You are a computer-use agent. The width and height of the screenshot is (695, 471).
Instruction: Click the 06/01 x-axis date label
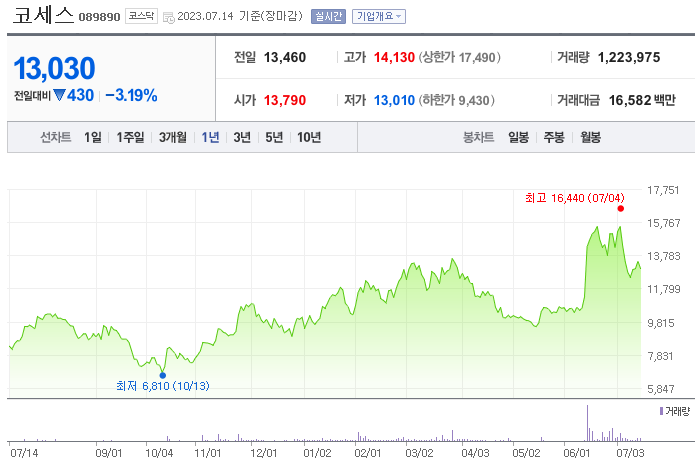coord(577,453)
